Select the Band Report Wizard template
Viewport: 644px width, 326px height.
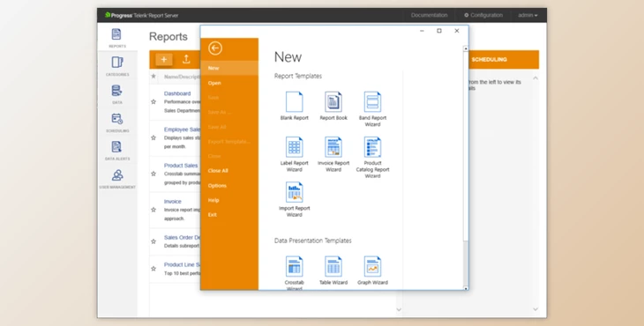click(372, 108)
